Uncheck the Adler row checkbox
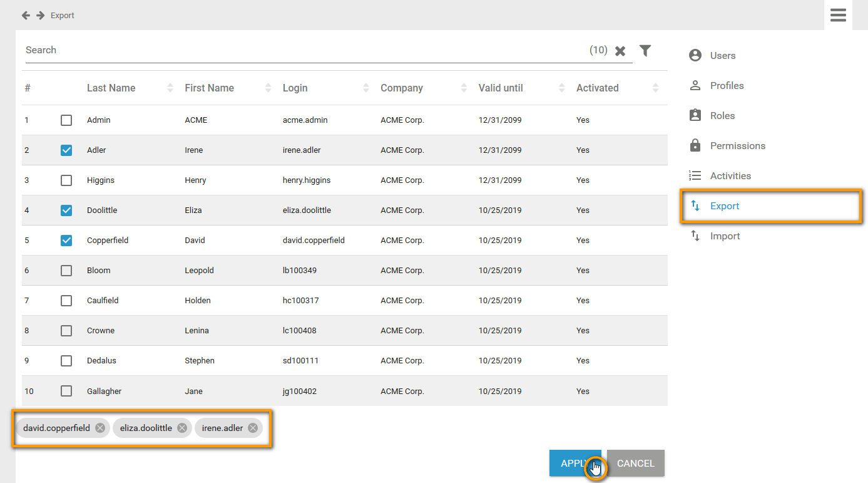 (66, 150)
